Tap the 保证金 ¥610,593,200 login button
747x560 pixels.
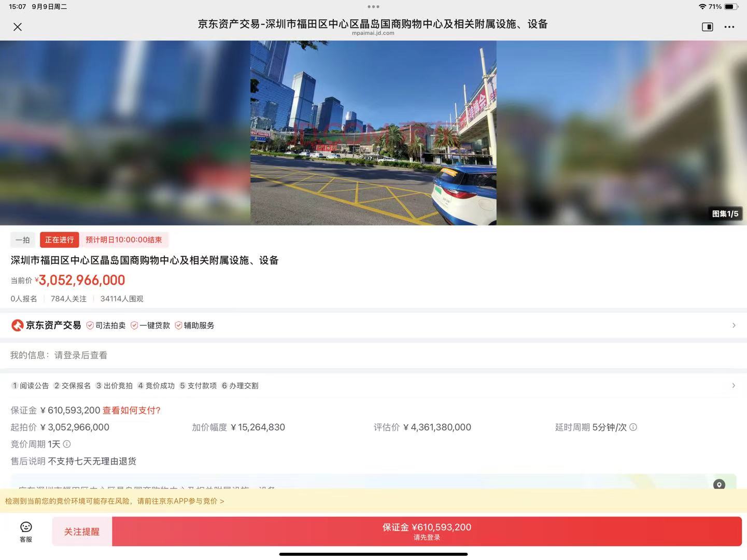point(427,531)
